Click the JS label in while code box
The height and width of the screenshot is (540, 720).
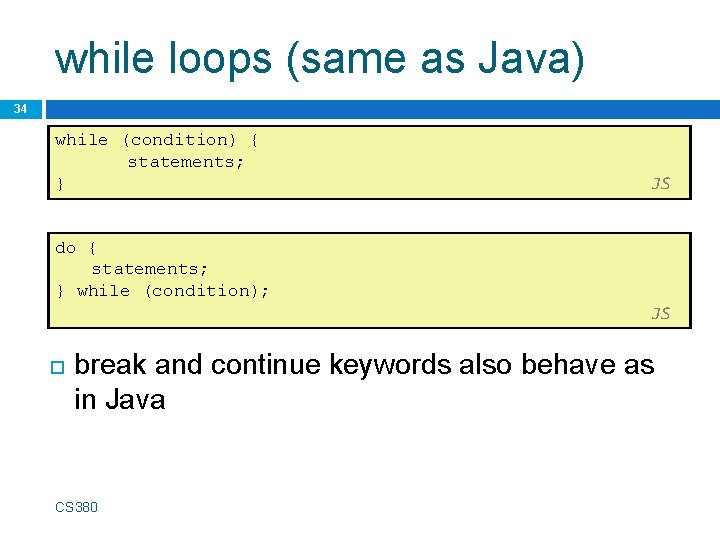[x=660, y=183]
